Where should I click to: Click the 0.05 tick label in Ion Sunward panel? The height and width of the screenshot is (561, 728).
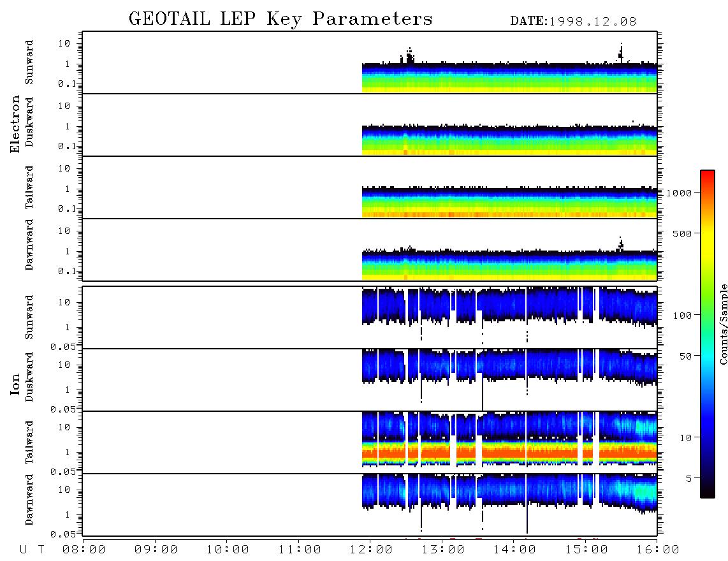[62, 346]
